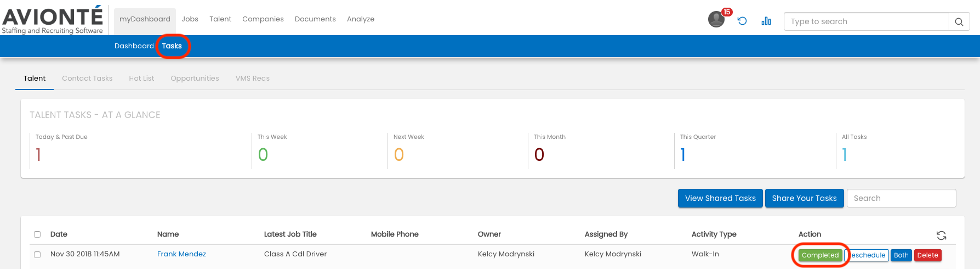
Task: Toggle the select-all checkbox in table header
Action: pyautogui.click(x=37, y=234)
